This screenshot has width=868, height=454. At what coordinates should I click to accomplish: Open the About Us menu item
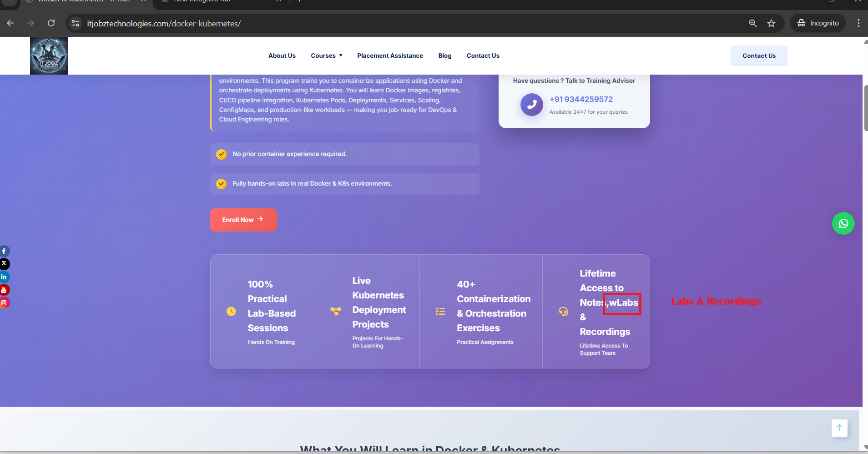point(282,55)
